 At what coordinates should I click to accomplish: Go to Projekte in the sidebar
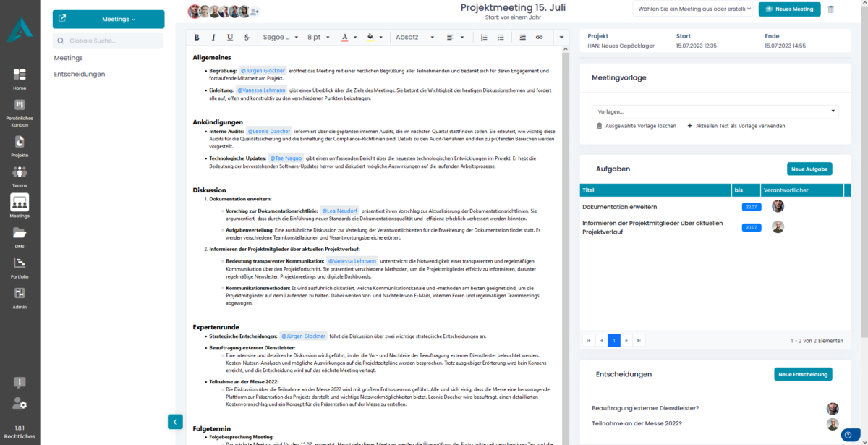coord(20,146)
